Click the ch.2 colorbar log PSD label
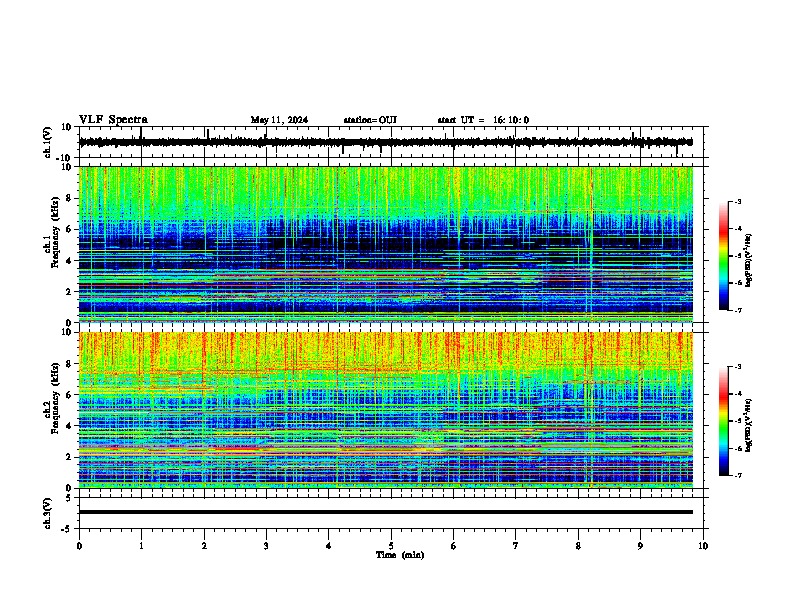Image resolution: width=792 pixels, height=612 pixels. (x=748, y=426)
